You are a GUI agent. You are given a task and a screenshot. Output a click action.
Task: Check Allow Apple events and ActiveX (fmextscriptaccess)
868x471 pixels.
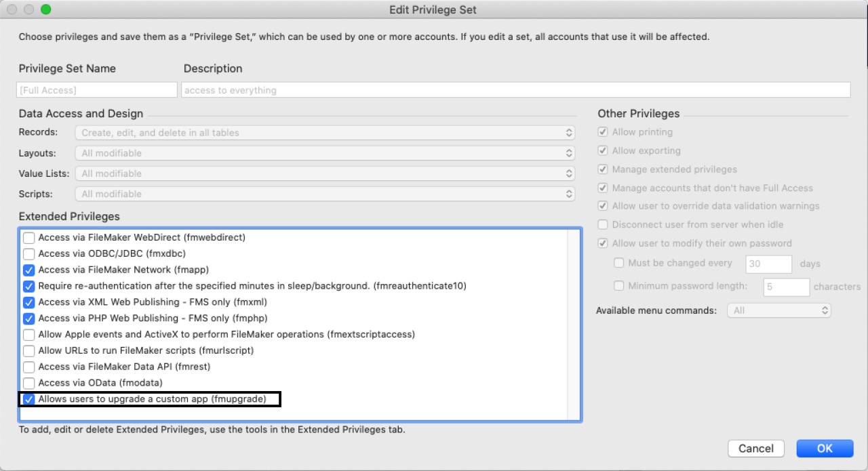pyautogui.click(x=29, y=335)
